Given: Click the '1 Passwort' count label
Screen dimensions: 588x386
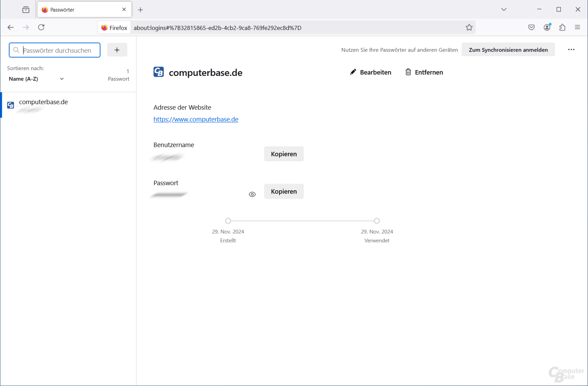Looking at the screenshot, I should [119, 75].
